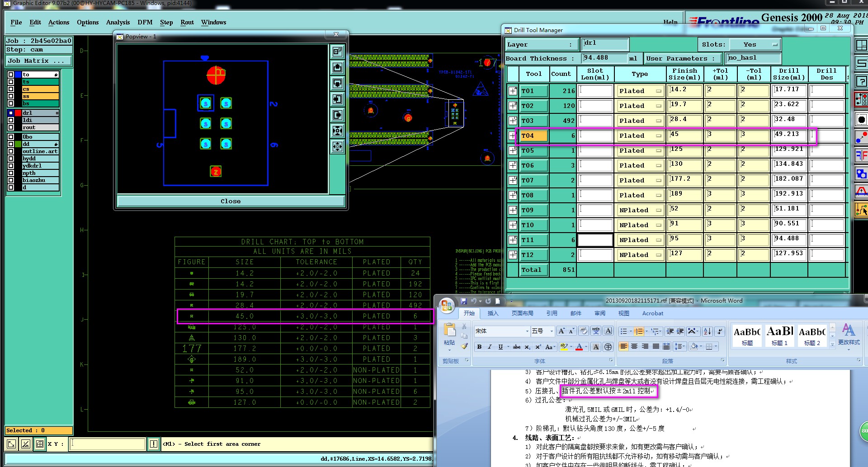
Task: Click the Word Office button
Action: (x=447, y=306)
